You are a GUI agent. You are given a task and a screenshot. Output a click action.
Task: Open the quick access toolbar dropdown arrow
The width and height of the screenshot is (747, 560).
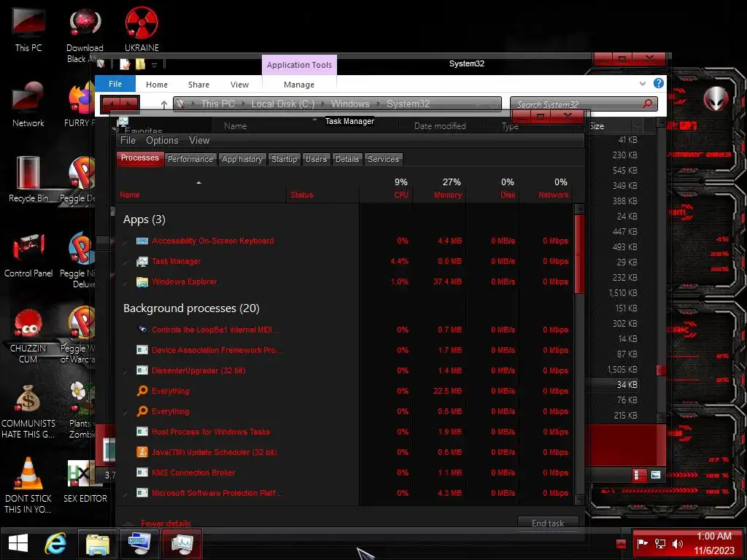click(154, 65)
